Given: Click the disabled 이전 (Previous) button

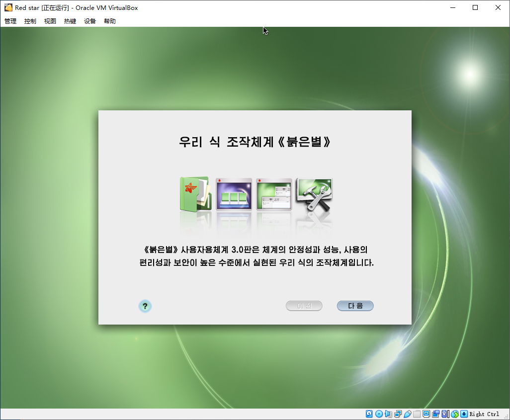Looking at the screenshot, I should [x=304, y=306].
